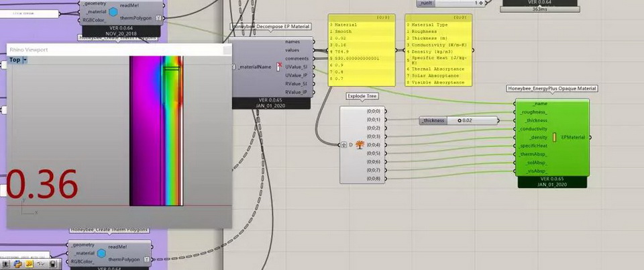Click the {0;0;4} output of Explode Tree

pos(373,144)
